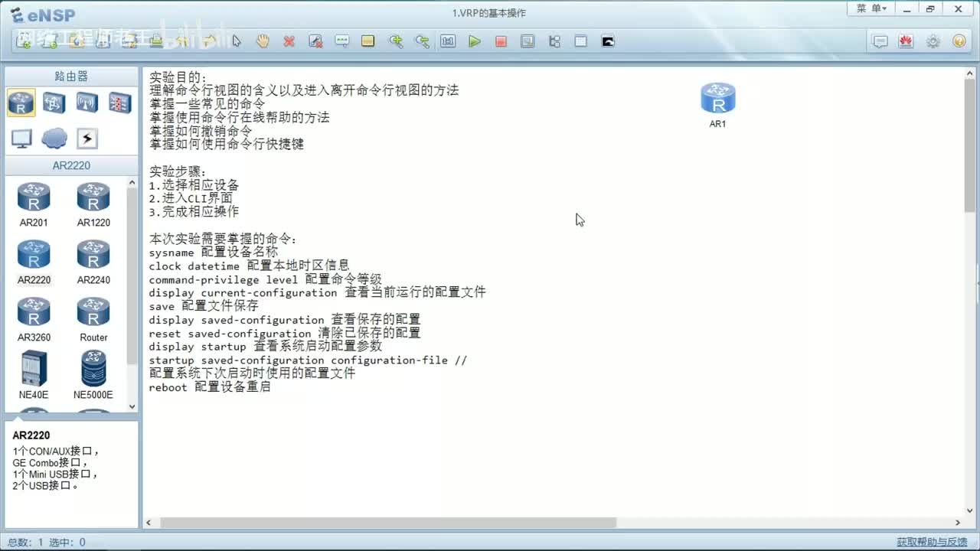Click the canvas vertical scrollbar thumb

pos(969,146)
